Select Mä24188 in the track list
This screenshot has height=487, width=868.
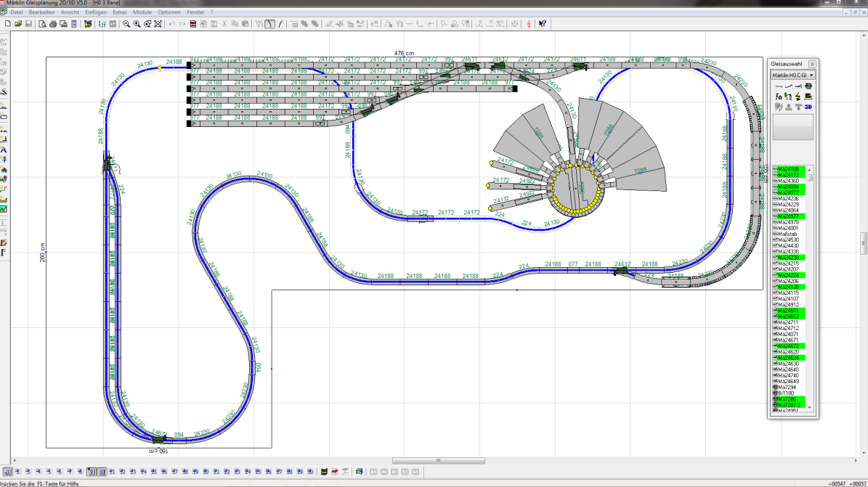(x=789, y=169)
